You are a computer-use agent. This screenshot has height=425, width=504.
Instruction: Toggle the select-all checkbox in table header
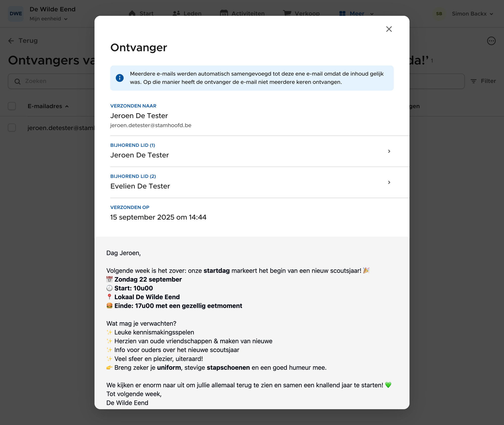pyautogui.click(x=12, y=106)
